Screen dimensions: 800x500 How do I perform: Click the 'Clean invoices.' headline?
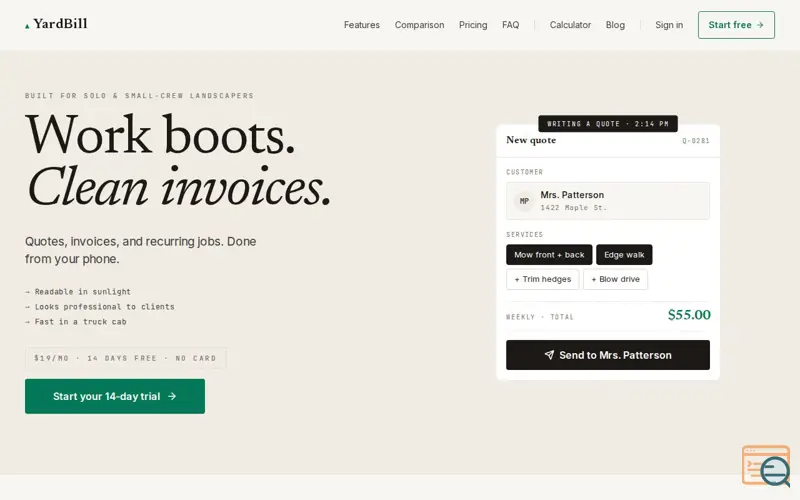pos(179,187)
